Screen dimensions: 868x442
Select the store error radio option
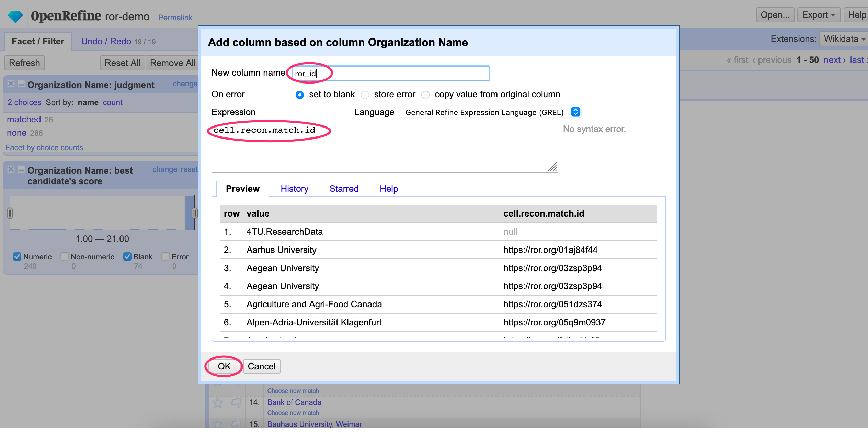coord(365,95)
